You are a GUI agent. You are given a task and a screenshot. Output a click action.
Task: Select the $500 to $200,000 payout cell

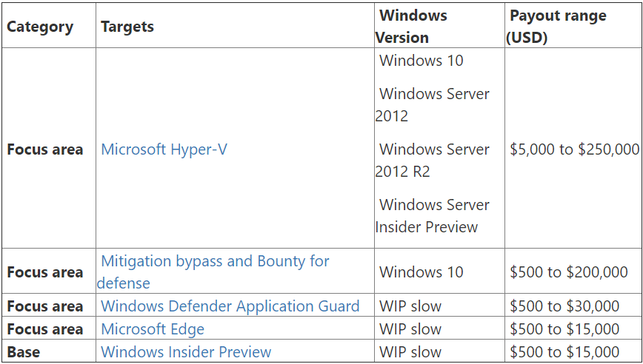568,272
